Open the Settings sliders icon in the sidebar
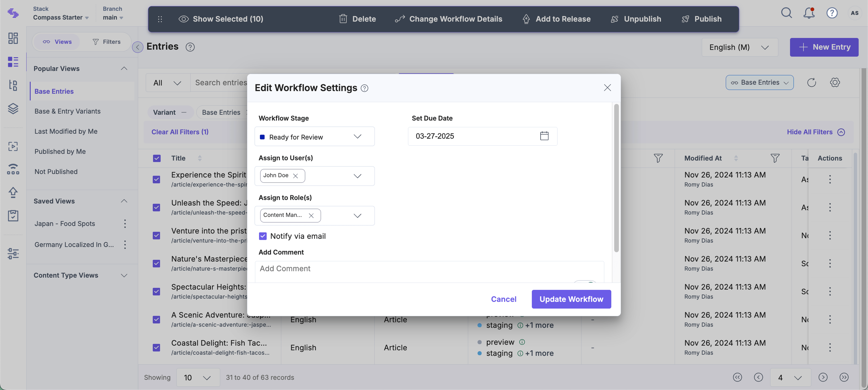 coord(13,253)
